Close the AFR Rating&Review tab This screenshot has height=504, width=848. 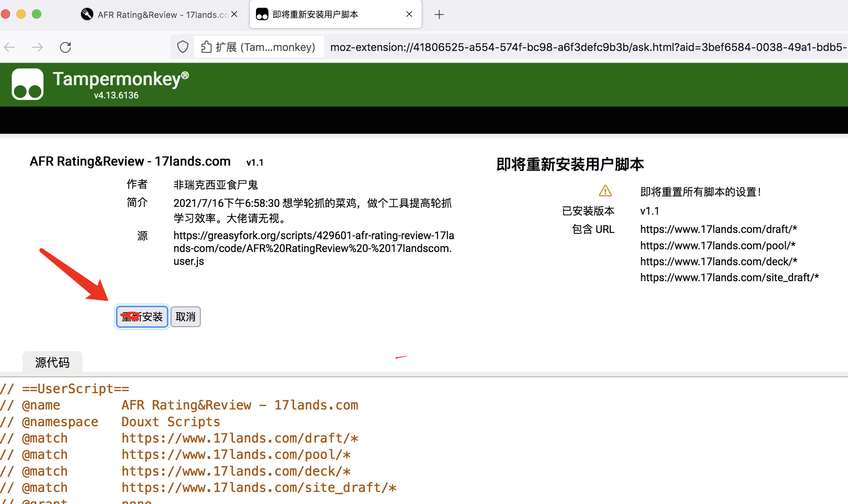[x=234, y=14]
